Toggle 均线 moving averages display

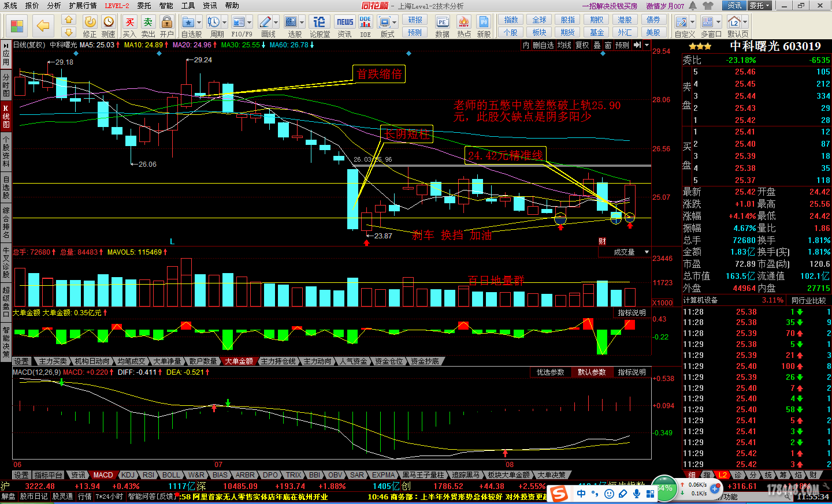[564, 45]
